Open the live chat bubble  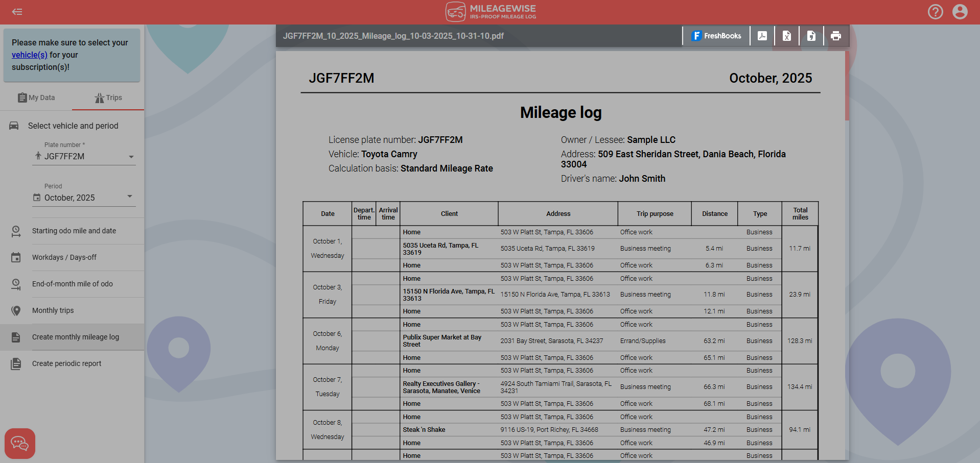[20, 443]
